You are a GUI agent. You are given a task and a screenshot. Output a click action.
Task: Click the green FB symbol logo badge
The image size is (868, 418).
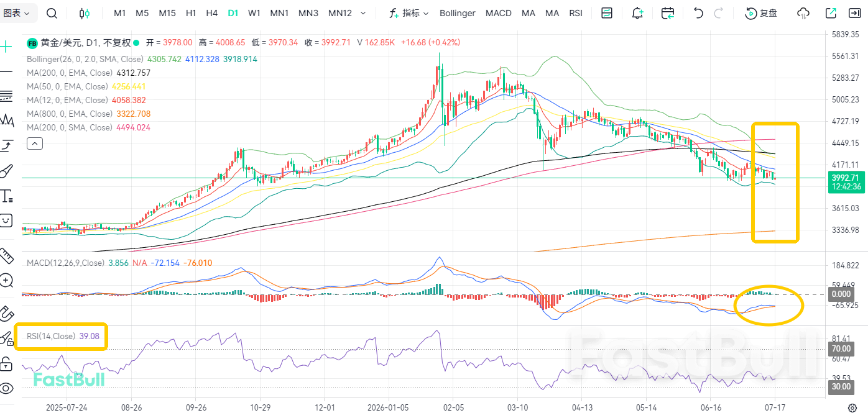pyautogui.click(x=32, y=43)
